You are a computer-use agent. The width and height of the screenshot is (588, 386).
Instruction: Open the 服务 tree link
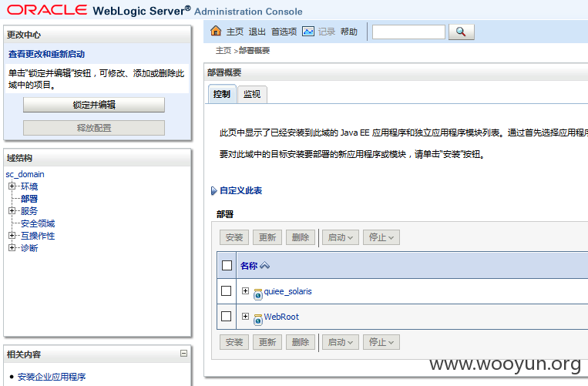pyautogui.click(x=29, y=211)
